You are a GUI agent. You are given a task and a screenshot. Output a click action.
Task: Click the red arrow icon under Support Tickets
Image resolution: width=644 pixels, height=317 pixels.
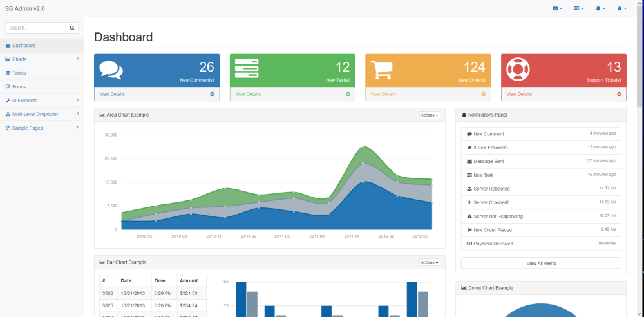[619, 94]
